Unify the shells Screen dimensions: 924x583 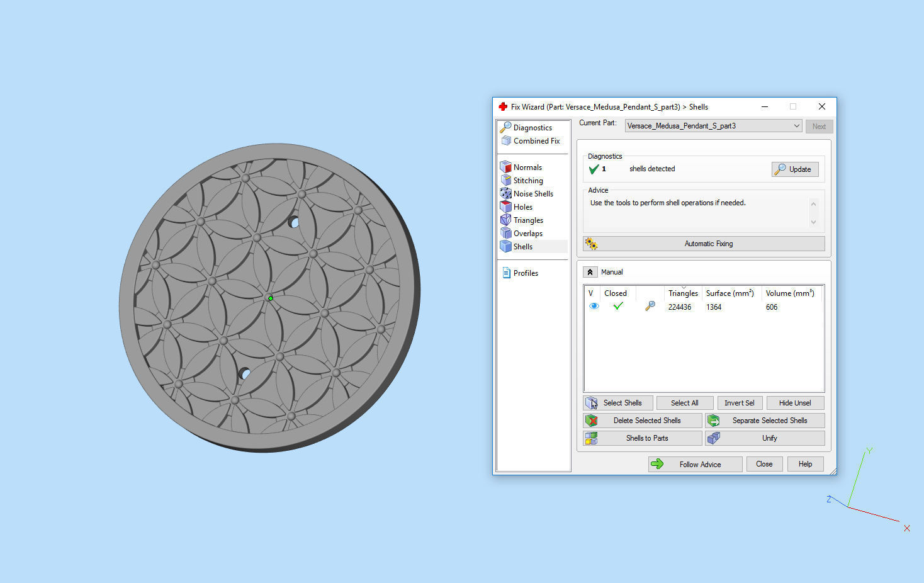click(x=765, y=438)
